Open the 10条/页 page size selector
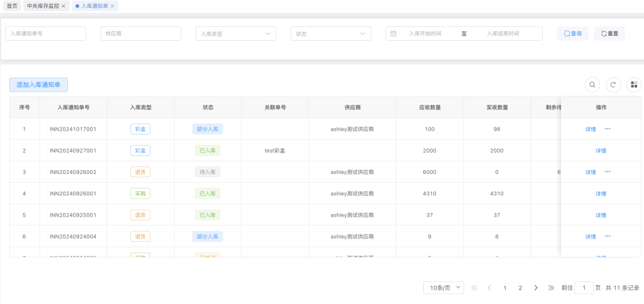 pyautogui.click(x=443, y=288)
